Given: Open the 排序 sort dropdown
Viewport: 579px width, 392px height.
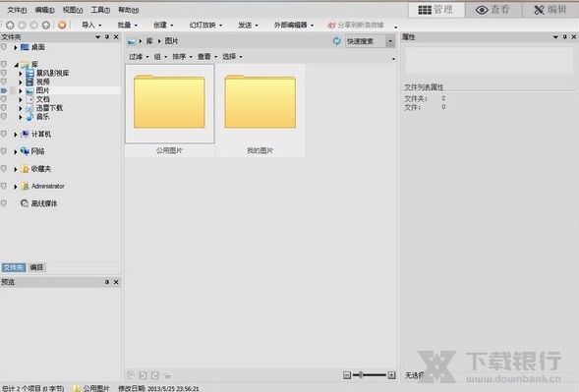Looking at the screenshot, I should 183,56.
